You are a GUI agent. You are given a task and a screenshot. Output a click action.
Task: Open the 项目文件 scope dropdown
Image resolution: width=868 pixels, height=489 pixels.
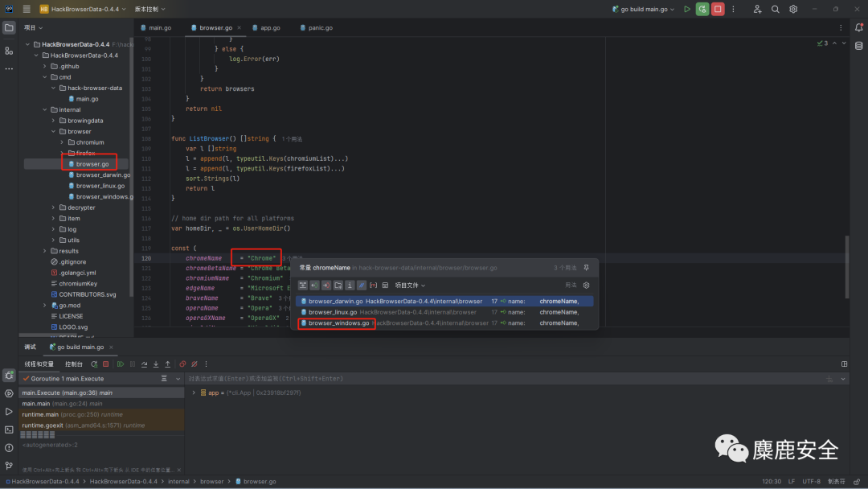click(x=410, y=286)
